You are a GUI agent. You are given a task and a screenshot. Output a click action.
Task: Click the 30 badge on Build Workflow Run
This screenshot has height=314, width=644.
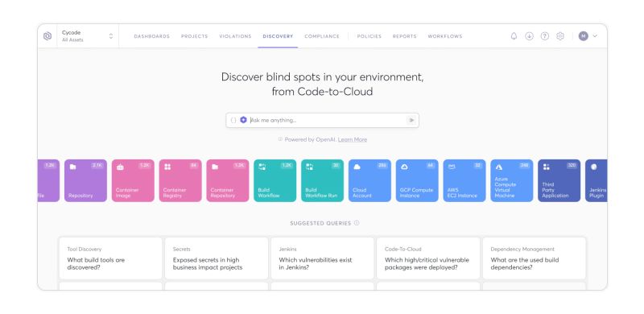(336, 165)
